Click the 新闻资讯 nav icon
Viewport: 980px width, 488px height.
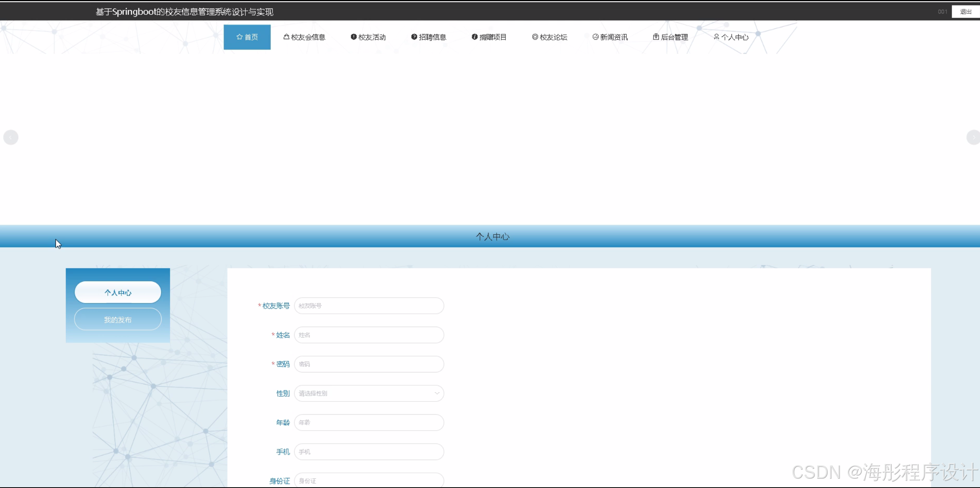click(x=595, y=37)
